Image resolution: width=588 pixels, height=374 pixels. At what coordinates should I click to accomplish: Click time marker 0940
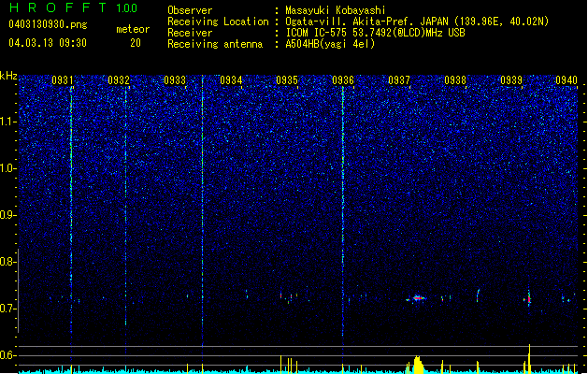coord(566,80)
